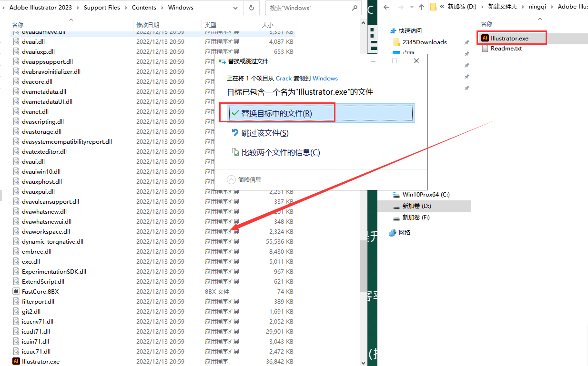Sort left list by 名称 column

[71, 25]
